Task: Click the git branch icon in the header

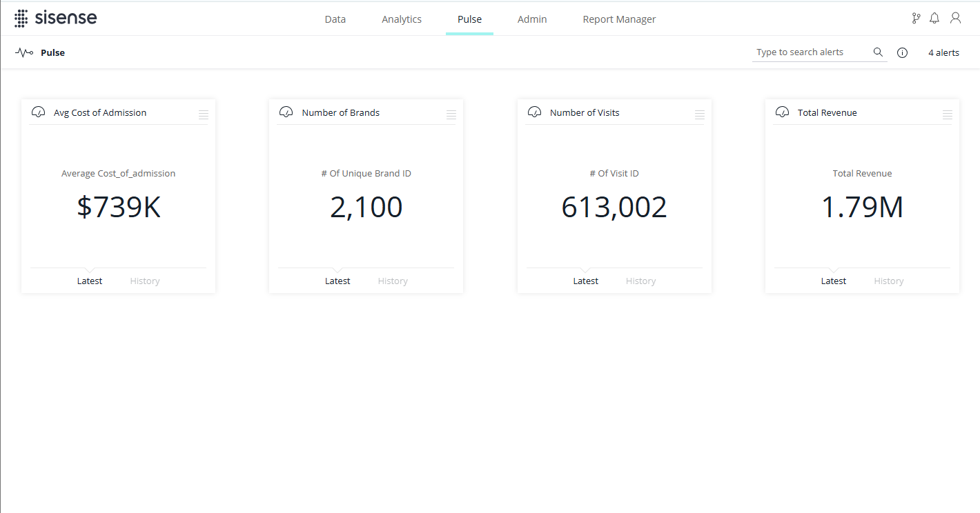Action: (x=916, y=19)
